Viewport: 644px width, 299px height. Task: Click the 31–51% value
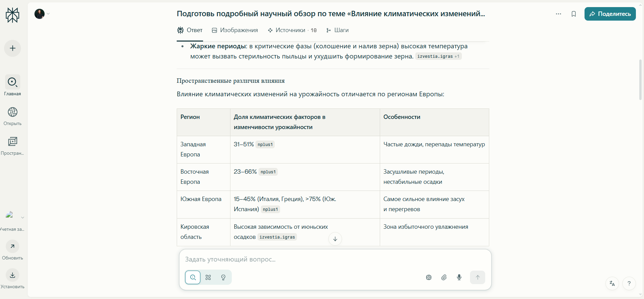click(x=244, y=144)
